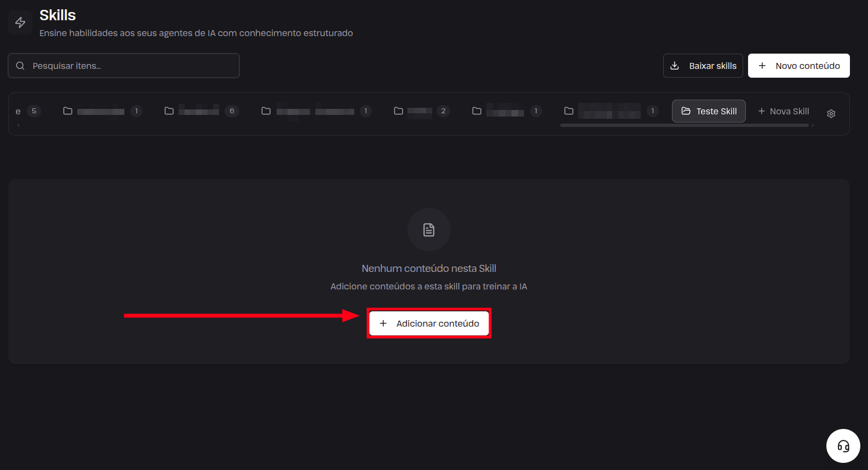Click the 'Nenhum conteúdo nesta Skill' text
This screenshot has width=868, height=470.
click(x=429, y=269)
